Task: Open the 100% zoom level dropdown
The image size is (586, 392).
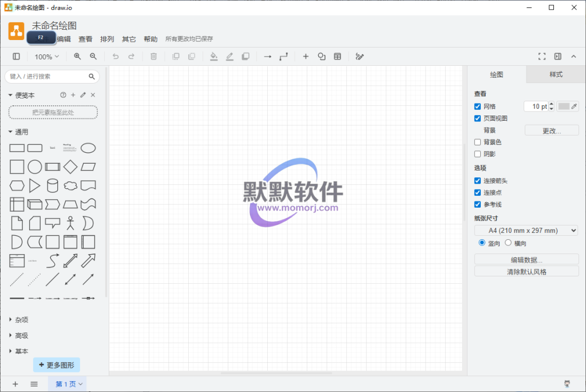Action: (46, 57)
